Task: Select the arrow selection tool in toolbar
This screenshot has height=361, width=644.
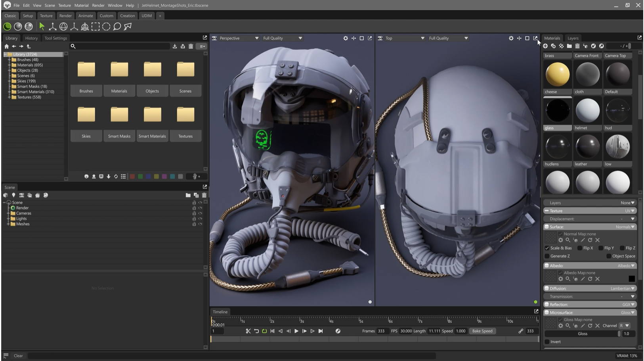Action: pos(42,27)
